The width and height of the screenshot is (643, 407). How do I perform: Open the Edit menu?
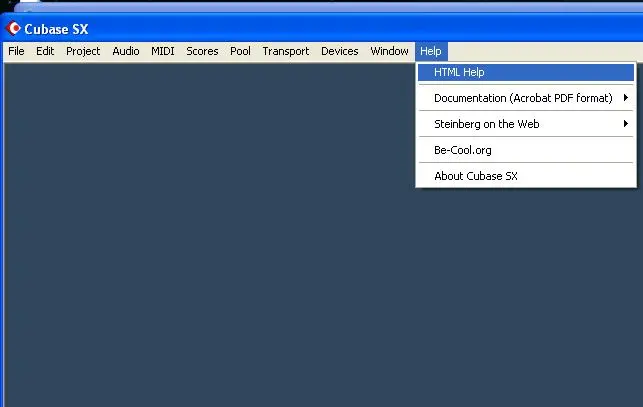pyautogui.click(x=45, y=51)
